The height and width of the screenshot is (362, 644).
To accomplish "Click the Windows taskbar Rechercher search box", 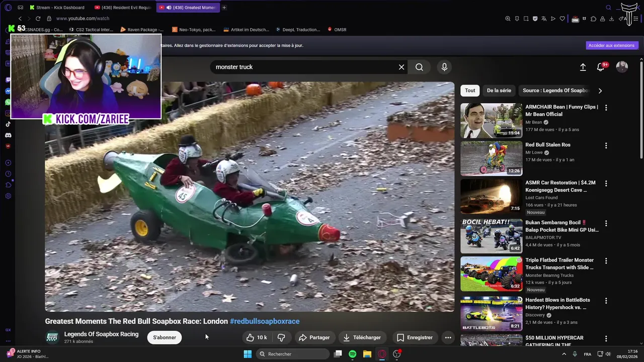I will 292,354.
